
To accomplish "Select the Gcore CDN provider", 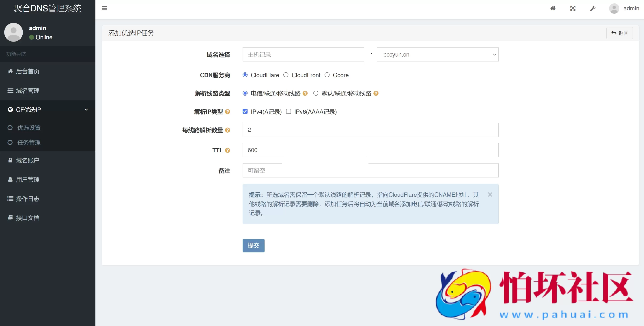I will point(327,75).
